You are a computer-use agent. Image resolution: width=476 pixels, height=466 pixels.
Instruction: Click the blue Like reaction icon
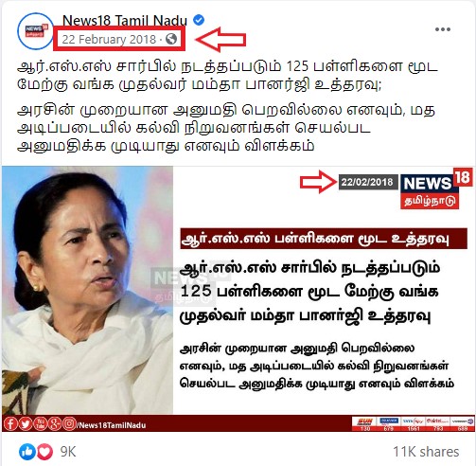point(27,452)
